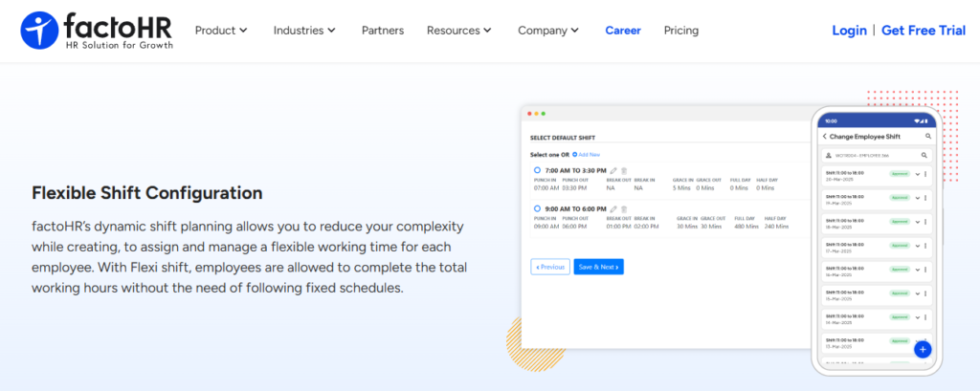Expand the 20-Mar-2025 shift entry
The width and height of the screenshot is (980, 391).
tap(917, 174)
